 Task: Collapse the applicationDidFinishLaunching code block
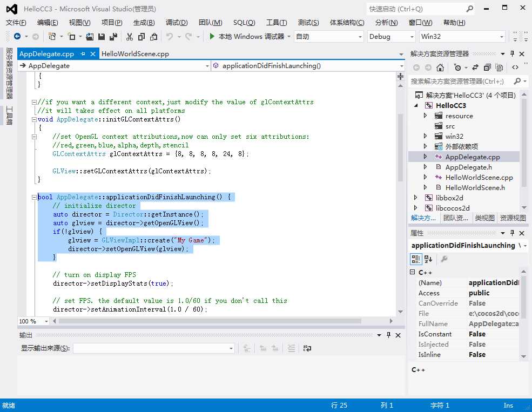pos(34,197)
